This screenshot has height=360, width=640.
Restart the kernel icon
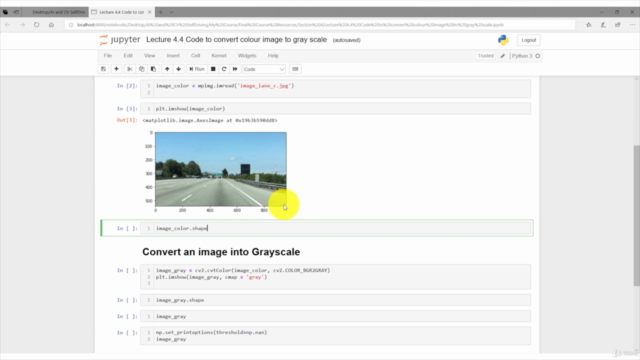[x=224, y=69]
